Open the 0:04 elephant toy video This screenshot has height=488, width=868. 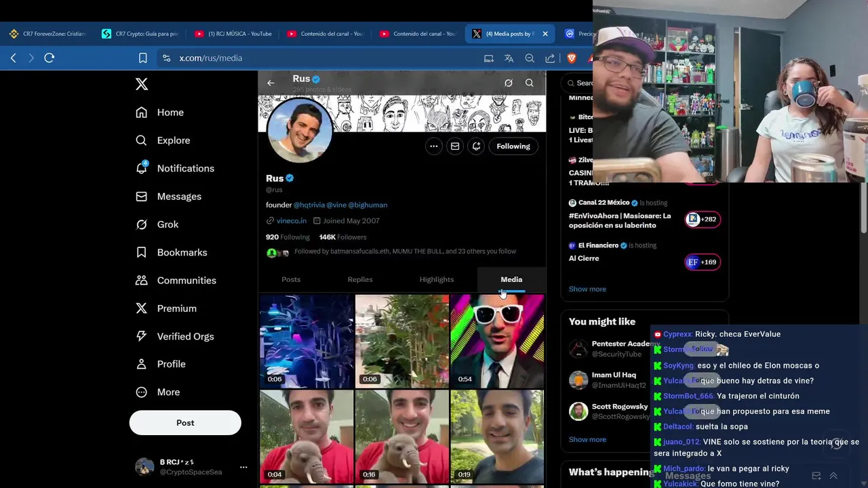(x=307, y=436)
